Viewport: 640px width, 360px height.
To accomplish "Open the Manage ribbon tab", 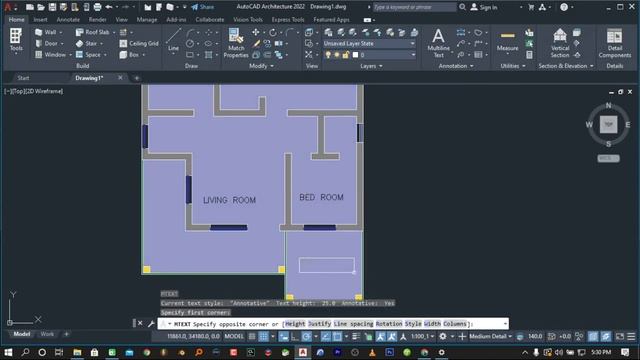I will tap(147, 20).
